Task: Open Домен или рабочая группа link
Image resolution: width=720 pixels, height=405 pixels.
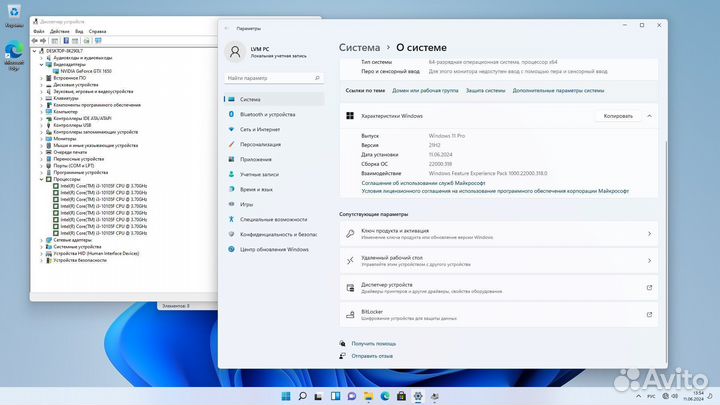Action: pos(425,91)
